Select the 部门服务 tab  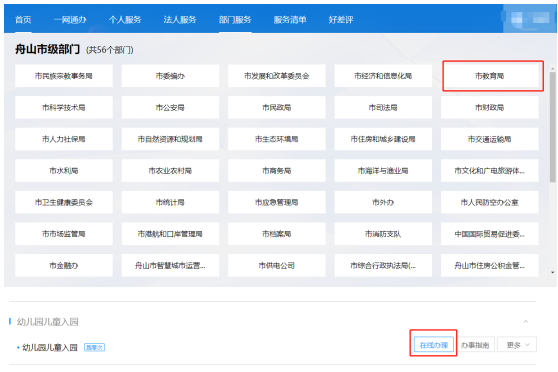pos(235,20)
